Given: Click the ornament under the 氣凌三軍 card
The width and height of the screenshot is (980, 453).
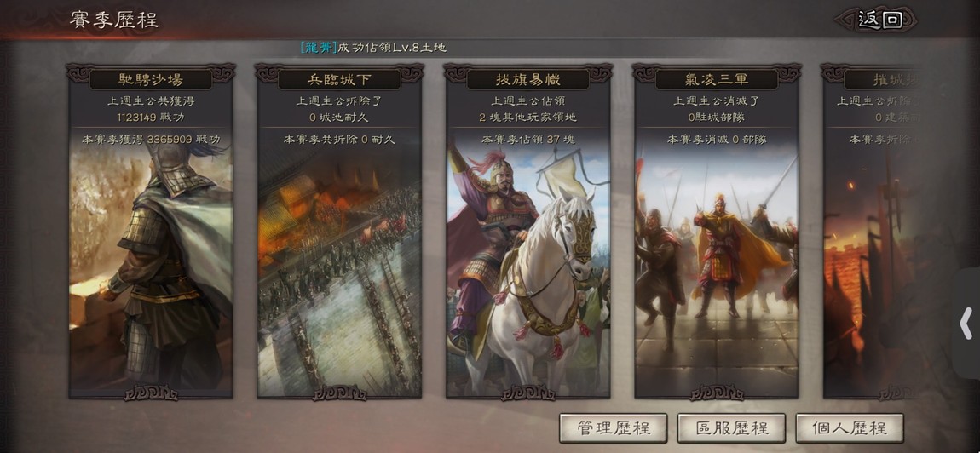Looking at the screenshot, I should coord(717,393).
